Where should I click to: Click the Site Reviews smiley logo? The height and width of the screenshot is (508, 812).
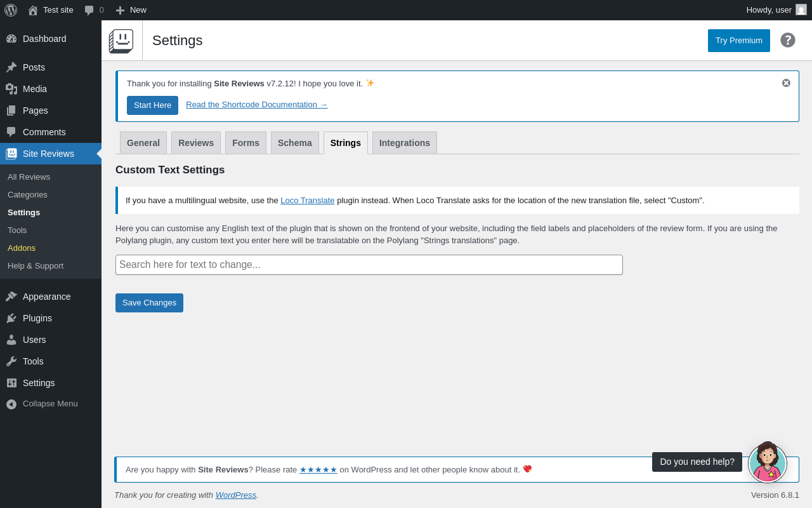[x=121, y=41]
